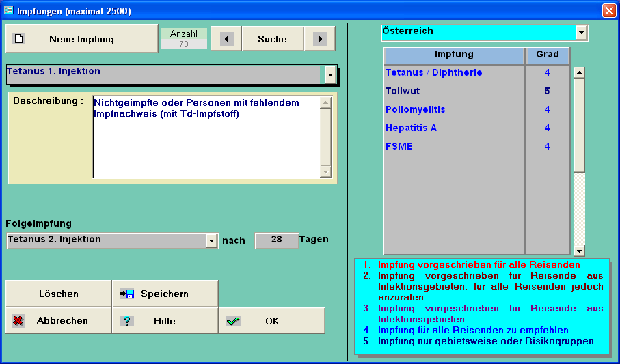The height and width of the screenshot is (364, 620).
Task: Confirm with the green checkmark OK icon
Action: click(x=233, y=321)
